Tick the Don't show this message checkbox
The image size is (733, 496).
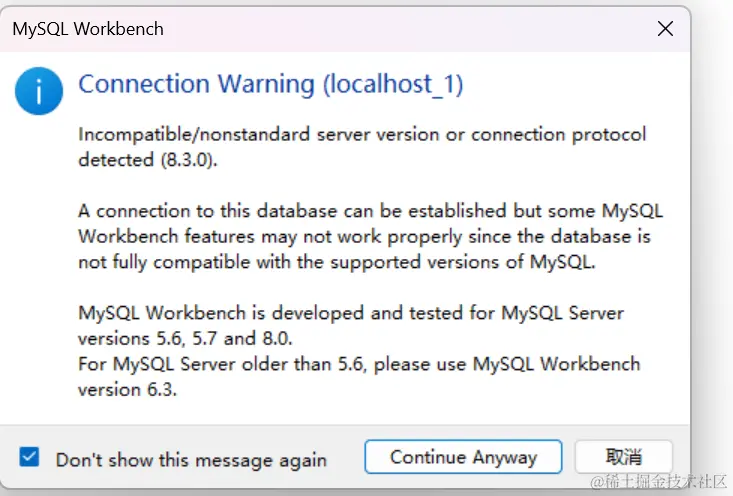[x=30, y=458]
